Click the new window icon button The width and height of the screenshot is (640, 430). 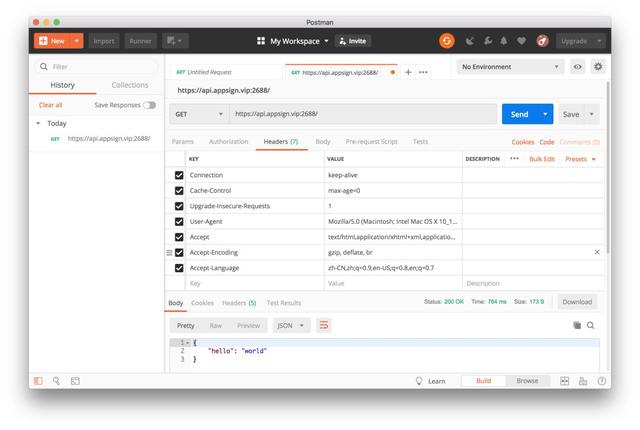175,41
